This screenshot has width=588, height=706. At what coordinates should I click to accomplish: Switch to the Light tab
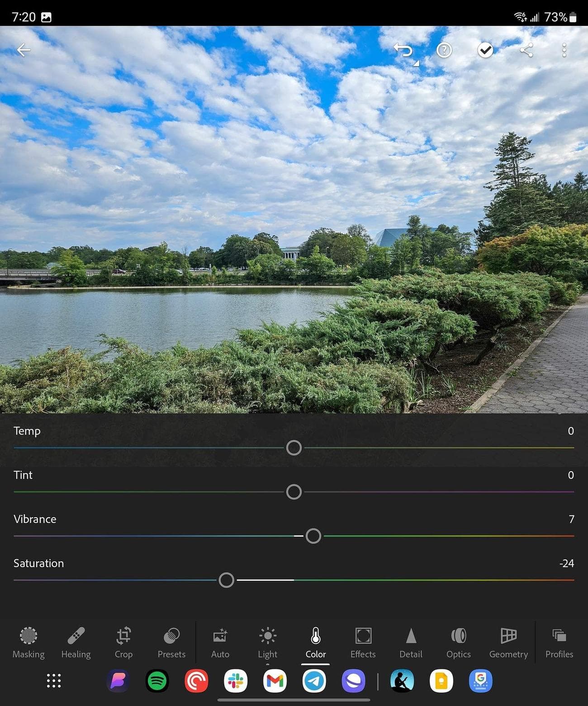point(268,642)
